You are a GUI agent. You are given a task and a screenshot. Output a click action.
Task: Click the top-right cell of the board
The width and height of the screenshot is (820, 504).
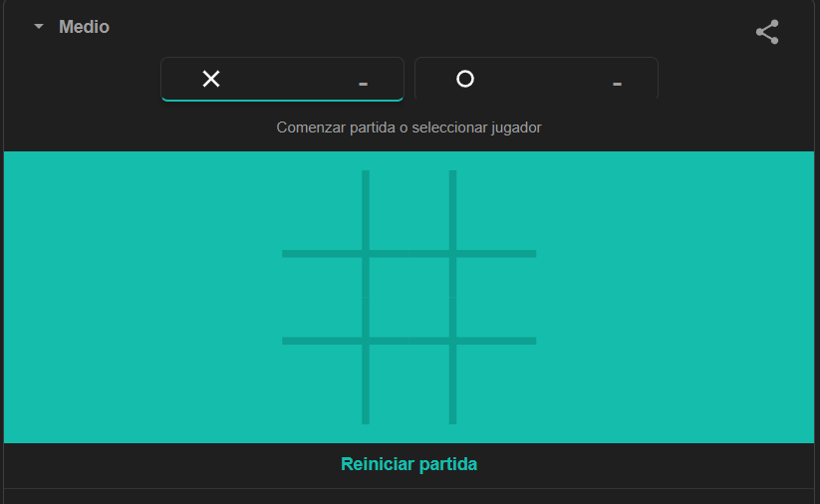coord(496,210)
